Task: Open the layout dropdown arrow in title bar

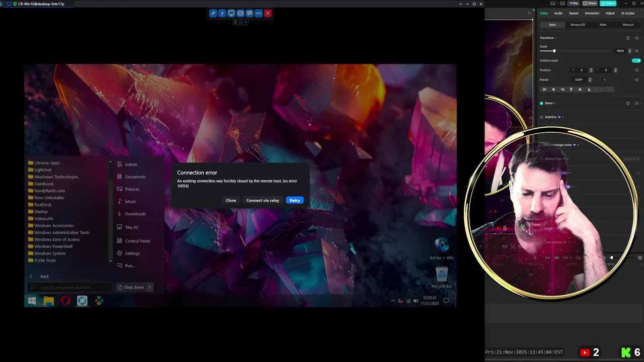Action: coord(558,4)
